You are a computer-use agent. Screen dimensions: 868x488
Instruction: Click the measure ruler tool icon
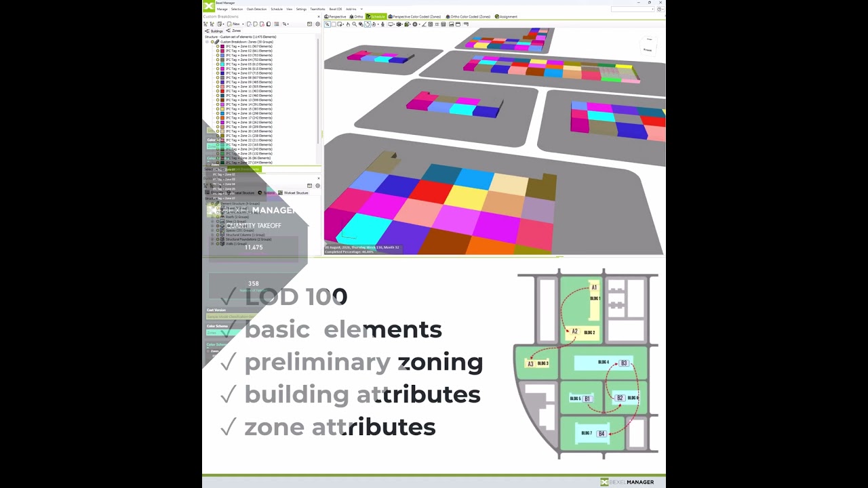(425, 24)
